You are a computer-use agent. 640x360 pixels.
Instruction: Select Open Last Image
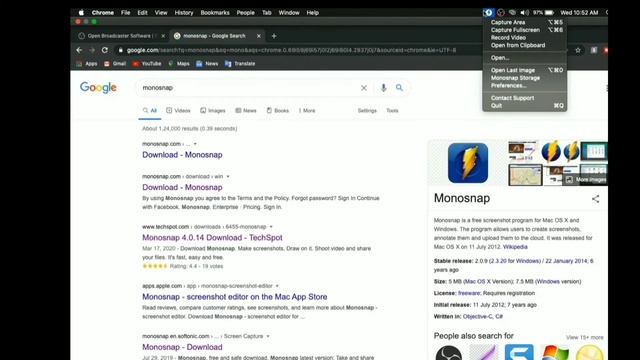click(x=524, y=70)
